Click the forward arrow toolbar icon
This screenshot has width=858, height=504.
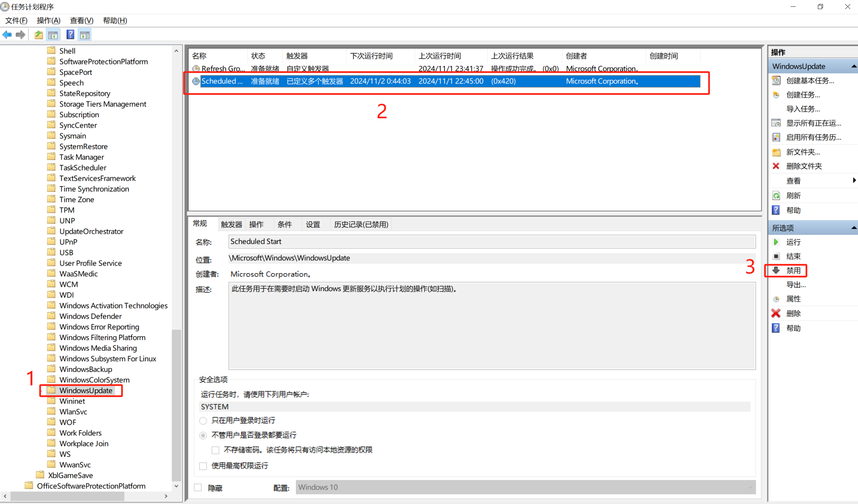[x=21, y=35]
